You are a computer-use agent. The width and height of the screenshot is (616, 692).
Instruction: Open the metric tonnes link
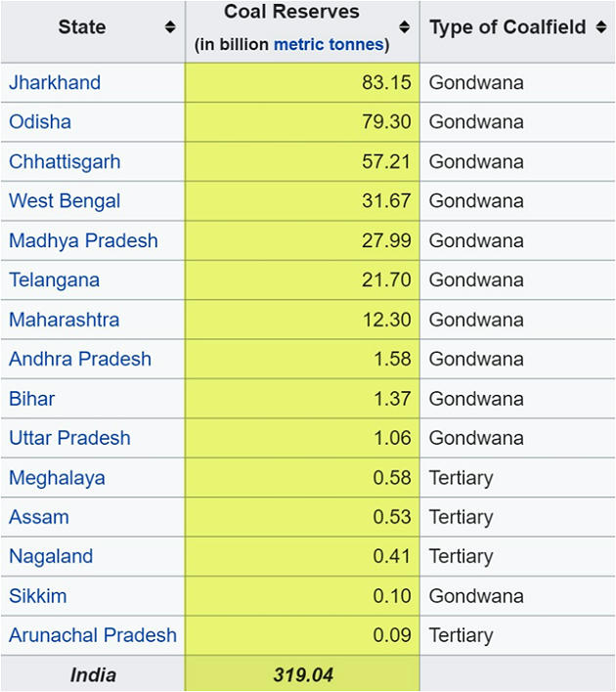330,45
